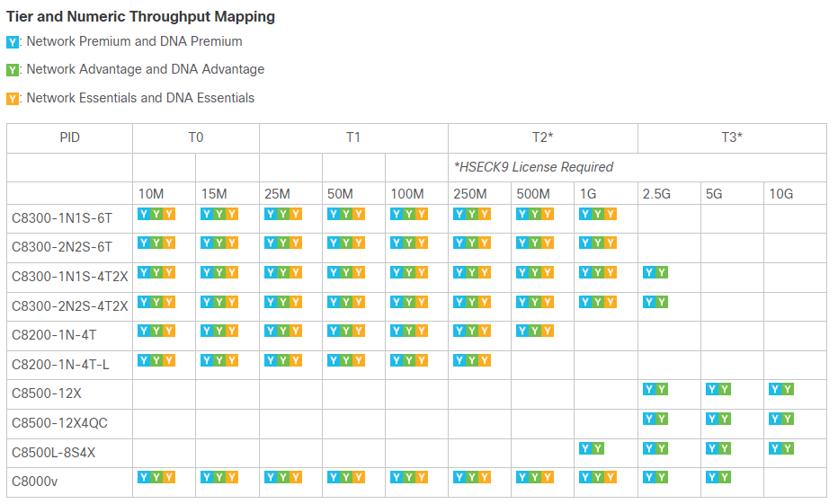Click the PID column header
This screenshot has width=838, height=504.
tap(69, 137)
